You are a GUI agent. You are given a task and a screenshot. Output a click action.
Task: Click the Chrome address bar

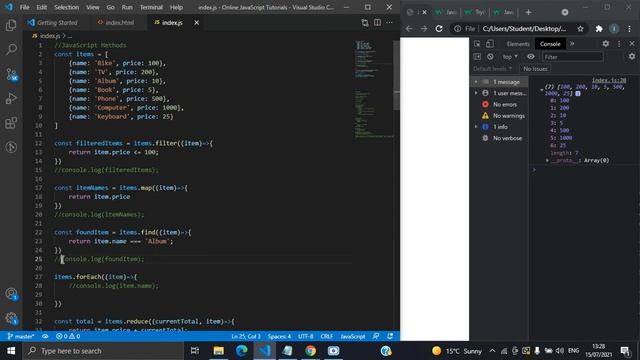pyautogui.click(x=524, y=29)
